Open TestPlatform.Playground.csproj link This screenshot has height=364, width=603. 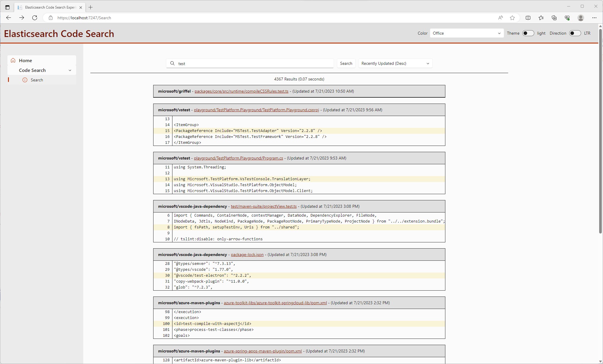tap(256, 110)
